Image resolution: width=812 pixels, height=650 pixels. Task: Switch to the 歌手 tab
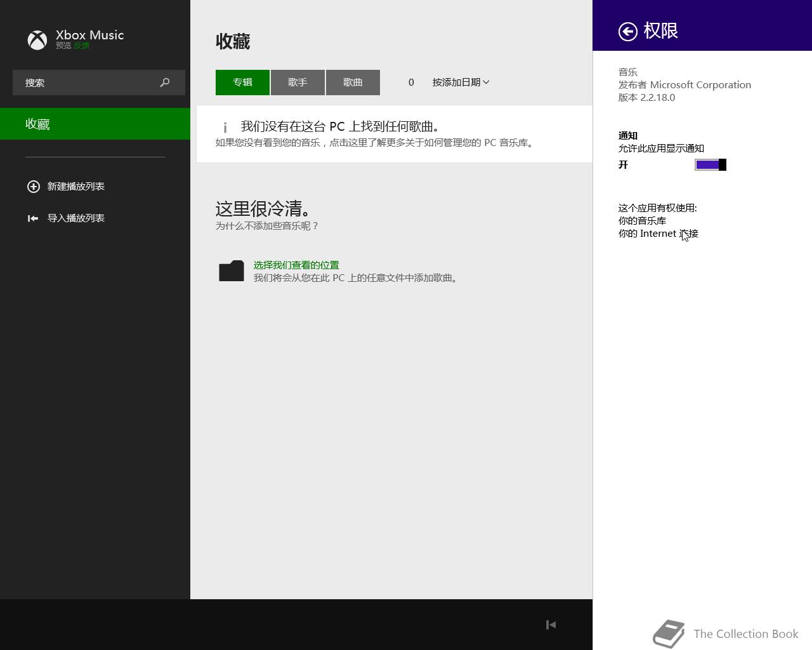298,83
